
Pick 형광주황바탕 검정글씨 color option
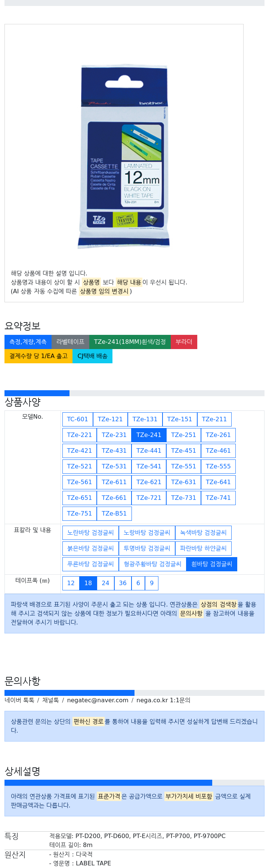(x=152, y=564)
